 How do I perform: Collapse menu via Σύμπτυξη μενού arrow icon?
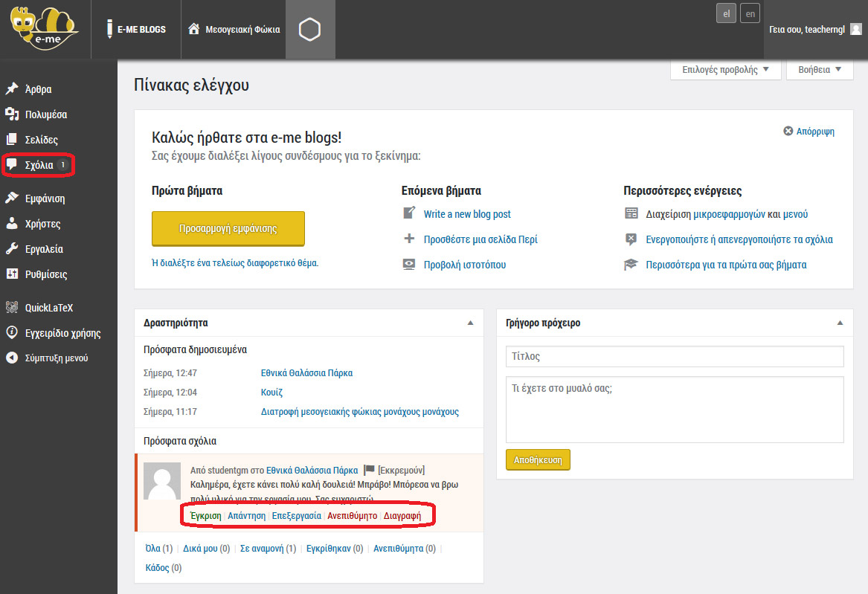12,358
